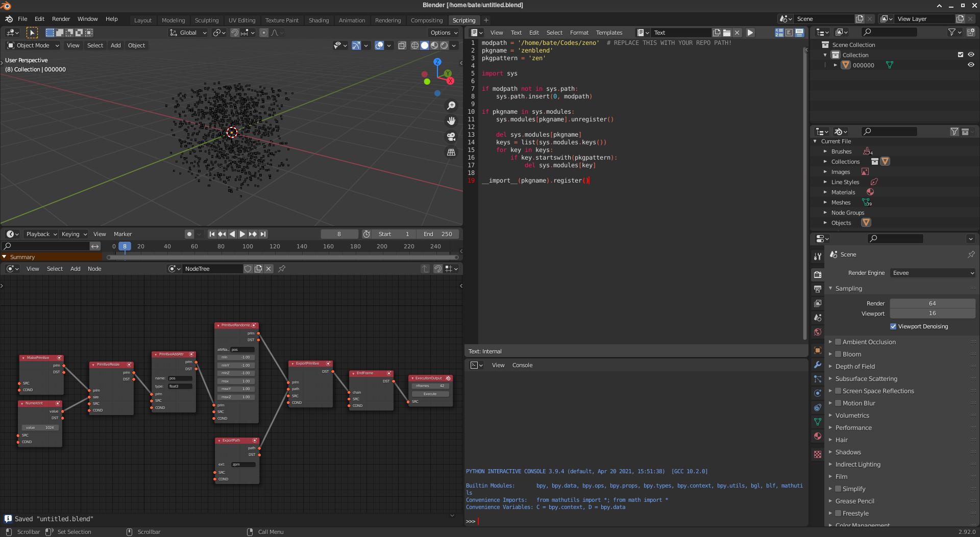This screenshot has width=980, height=537.
Task: Open the Material properties tab
Action: coord(818,436)
